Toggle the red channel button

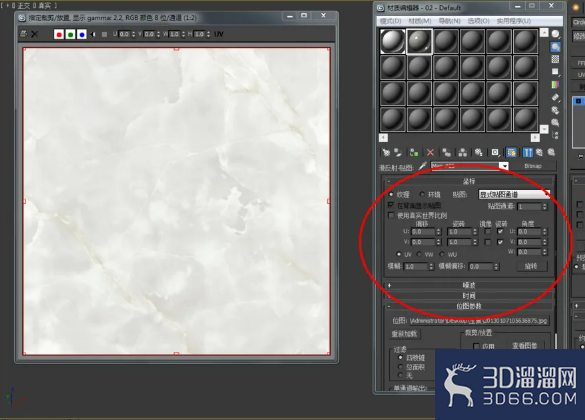59,34
